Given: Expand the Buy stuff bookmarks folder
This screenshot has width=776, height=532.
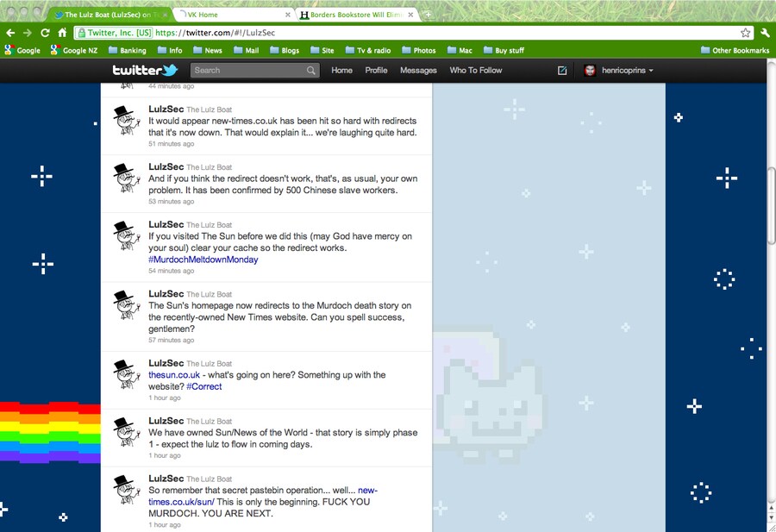Looking at the screenshot, I should click(504, 50).
